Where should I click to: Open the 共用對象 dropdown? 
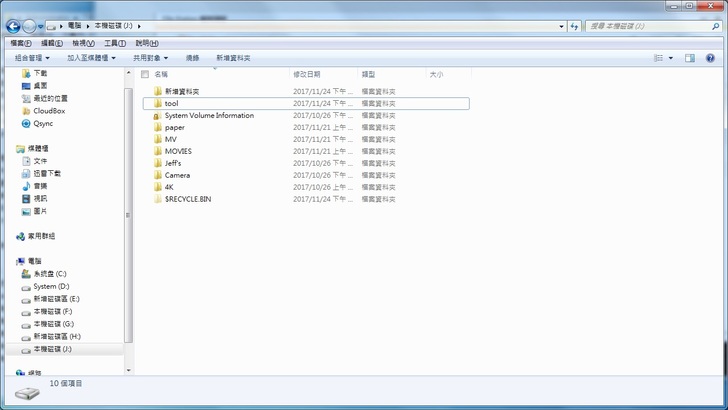coord(150,58)
